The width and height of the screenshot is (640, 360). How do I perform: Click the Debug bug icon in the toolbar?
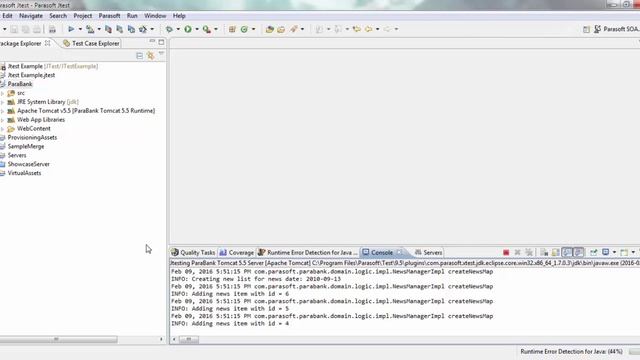(169, 29)
